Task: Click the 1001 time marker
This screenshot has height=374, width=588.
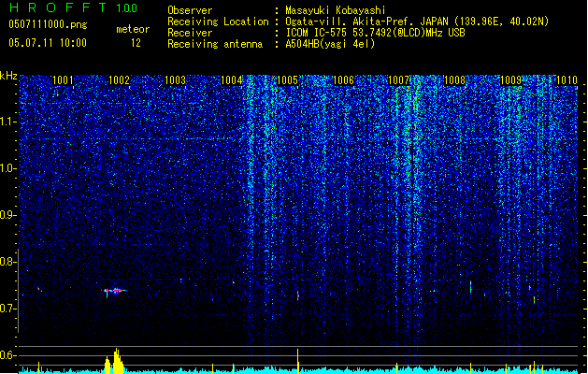Action: pos(63,80)
